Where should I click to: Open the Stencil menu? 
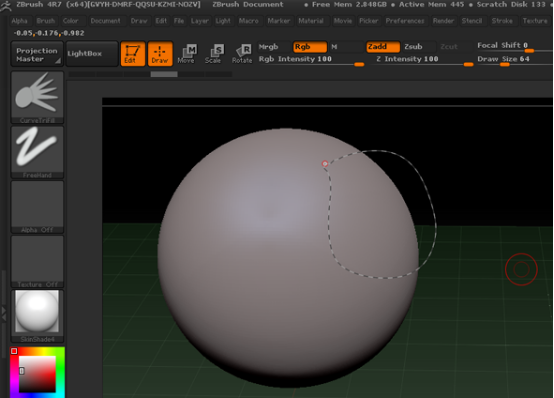click(472, 21)
